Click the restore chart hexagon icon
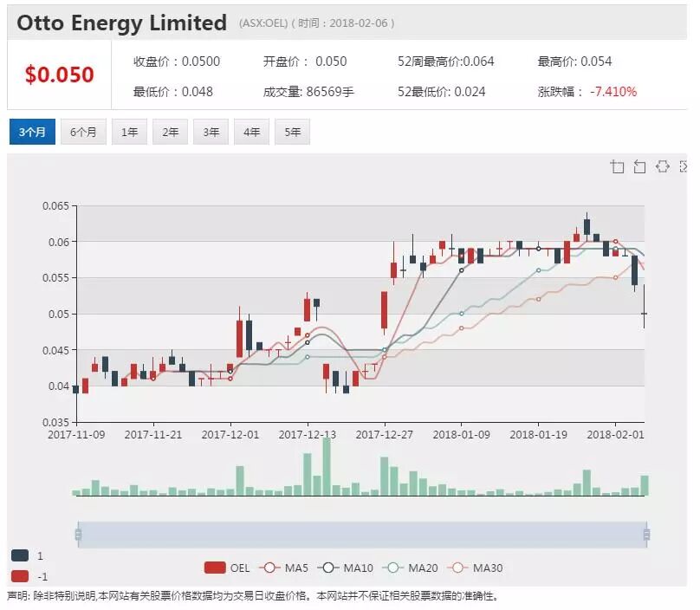 (663, 166)
